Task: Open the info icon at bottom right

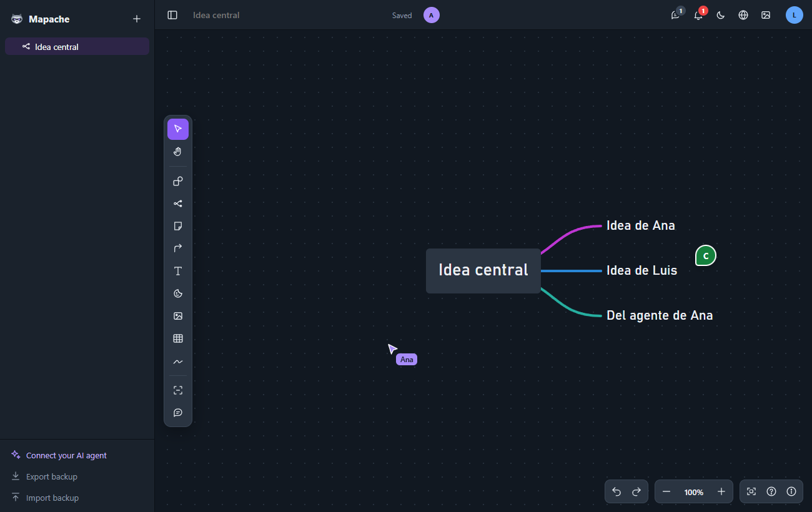Action: coord(791,491)
